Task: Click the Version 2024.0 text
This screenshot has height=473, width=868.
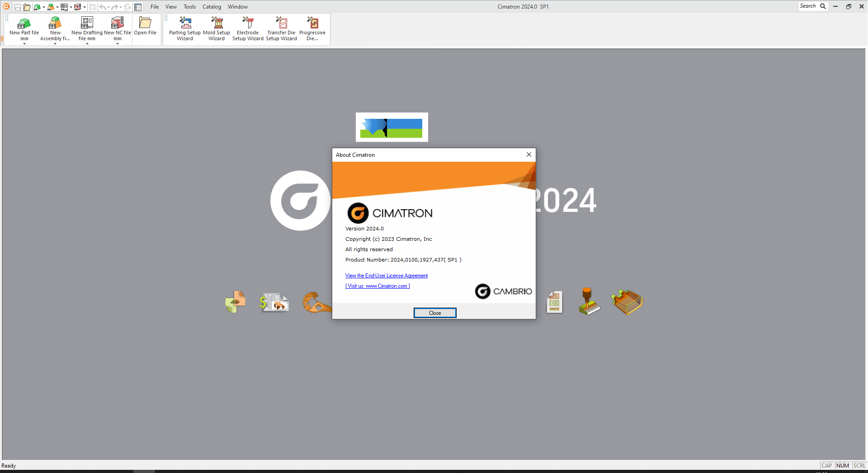Action: (x=364, y=229)
